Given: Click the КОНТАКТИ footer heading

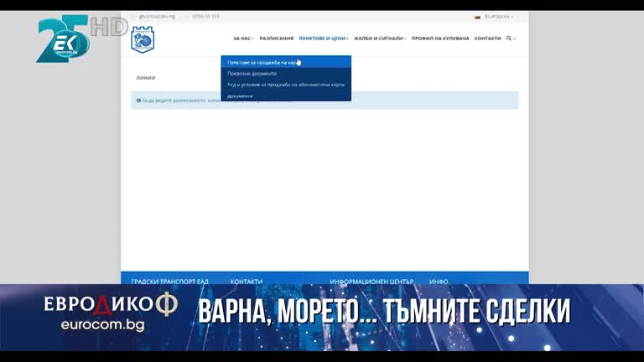Looking at the screenshot, I should pyautogui.click(x=246, y=282).
